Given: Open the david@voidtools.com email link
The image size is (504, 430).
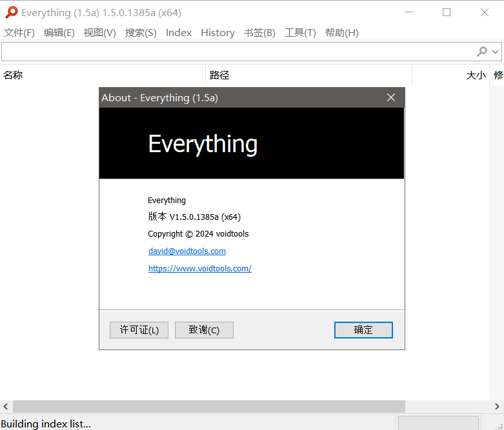Looking at the screenshot, I should [x=187, y=251].
